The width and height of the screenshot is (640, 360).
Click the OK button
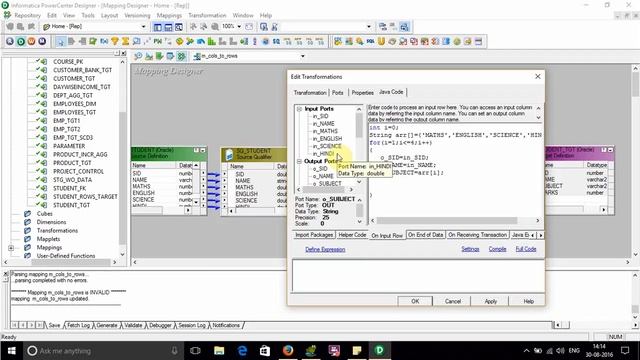point(415,301)
